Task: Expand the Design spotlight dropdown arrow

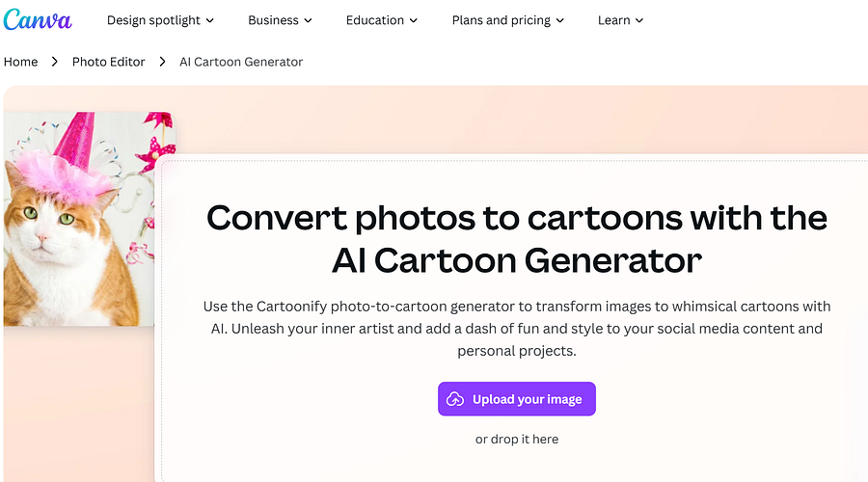Action: [x=210, y=20]
